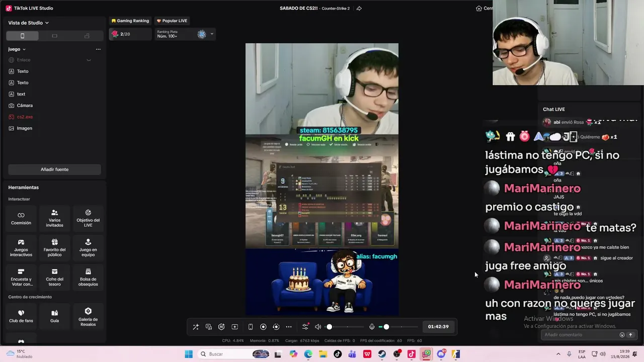Open the media and music icon
The width and height of the screenshot is (644, 362).
pyautogui.click(x=209, y=327)
